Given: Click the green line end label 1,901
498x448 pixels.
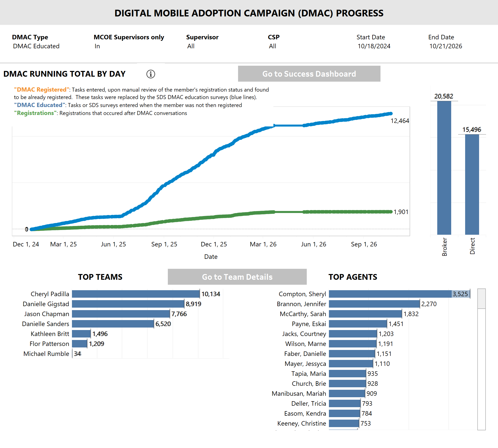Looking at the screenshot, I should [x=401, y=212].
